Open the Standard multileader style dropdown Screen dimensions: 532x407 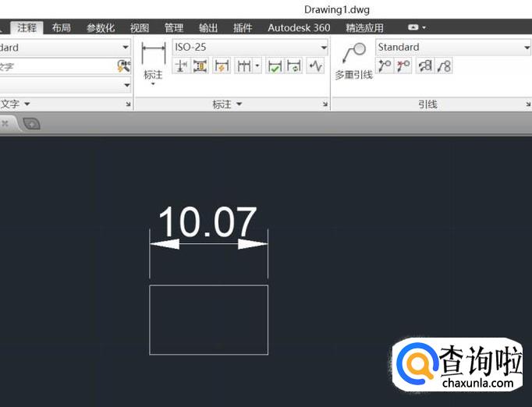527,48
